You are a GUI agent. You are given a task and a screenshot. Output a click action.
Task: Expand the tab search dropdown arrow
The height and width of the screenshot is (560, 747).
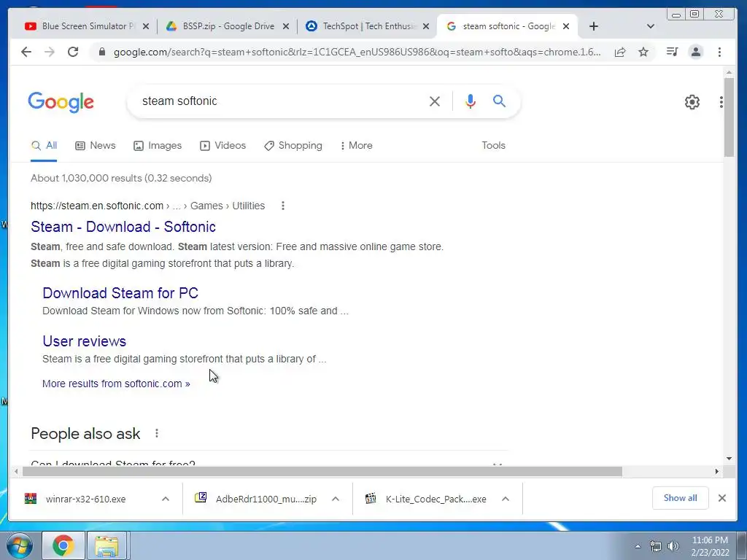pyautogui.click(x=650, y=26)
